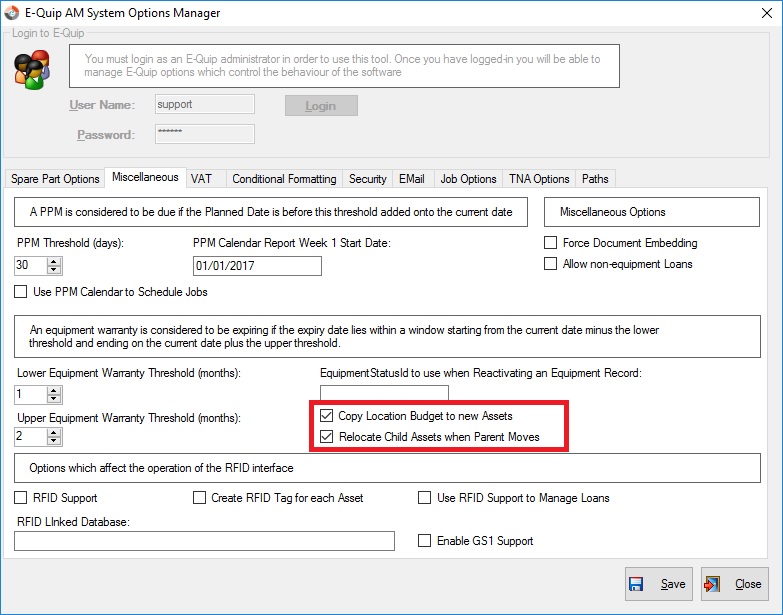Click 'RFID LInked Database:' label

click(x=73, y=522)
